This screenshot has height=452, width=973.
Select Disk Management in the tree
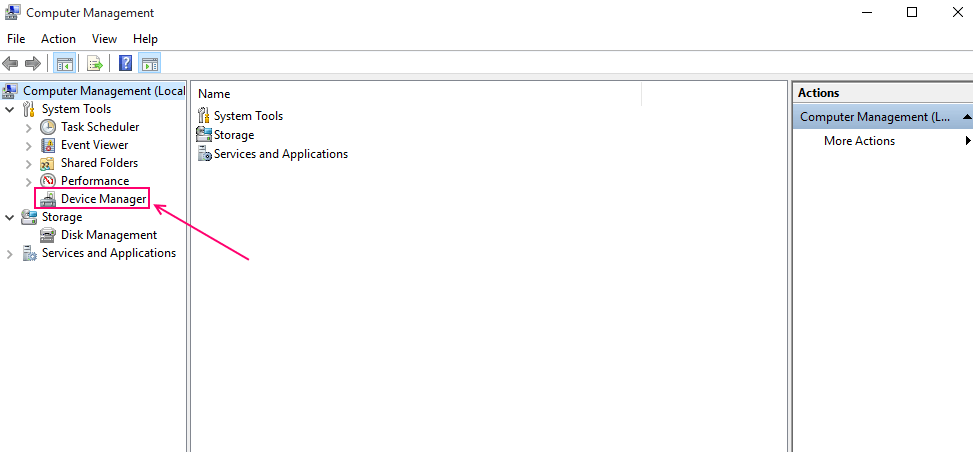(x=109, y=235)
